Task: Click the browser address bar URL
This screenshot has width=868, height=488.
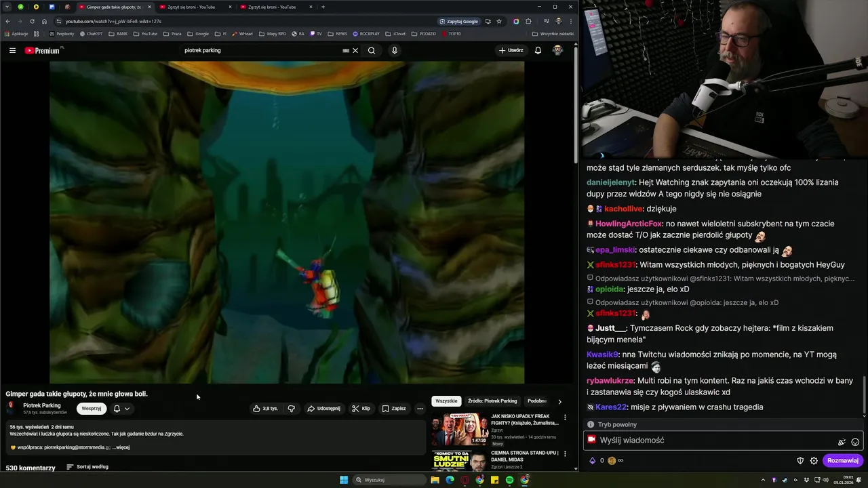Action: [113, 21]
